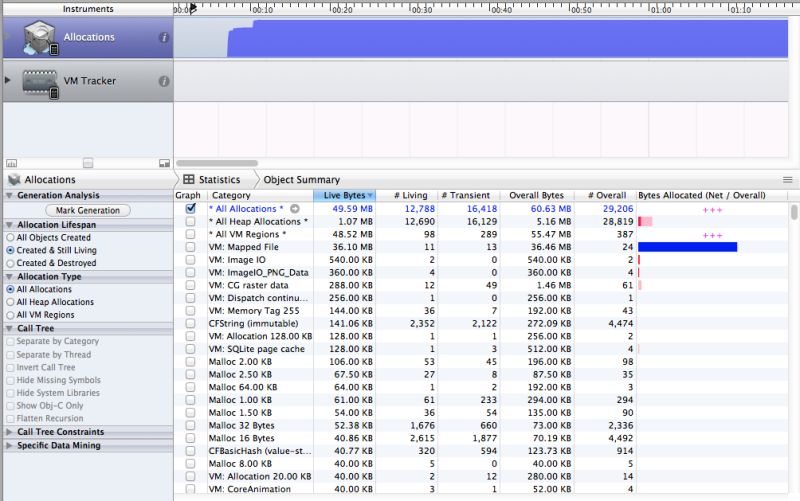This screenshot has height=501, width=800.
Task: Click the Mark Generation button
Action: [x=88, y=210]
